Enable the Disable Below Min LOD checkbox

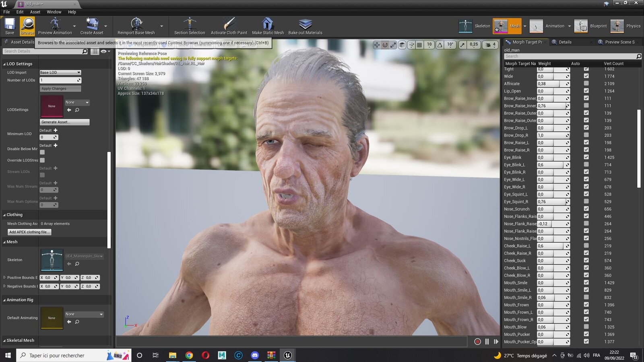[x=42, y=152]
